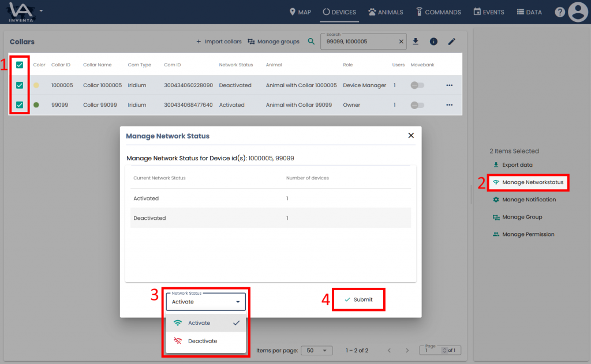
Task: Uncheck the select-all collars checkbox
Action: coord(20,65)
